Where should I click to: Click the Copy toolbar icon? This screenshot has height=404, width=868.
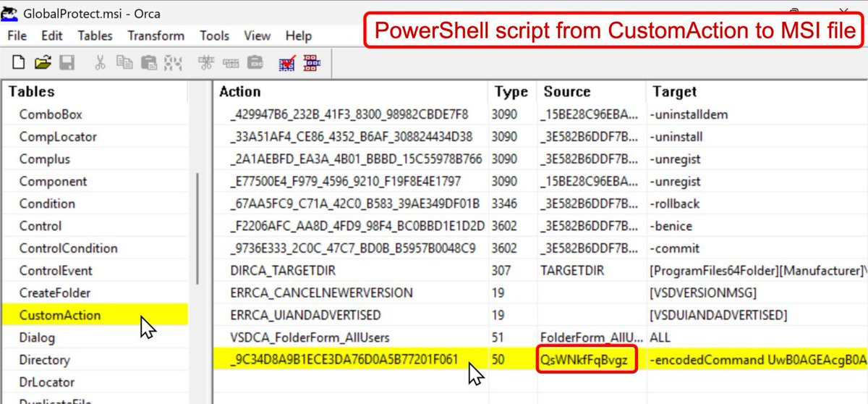(125, 64)
